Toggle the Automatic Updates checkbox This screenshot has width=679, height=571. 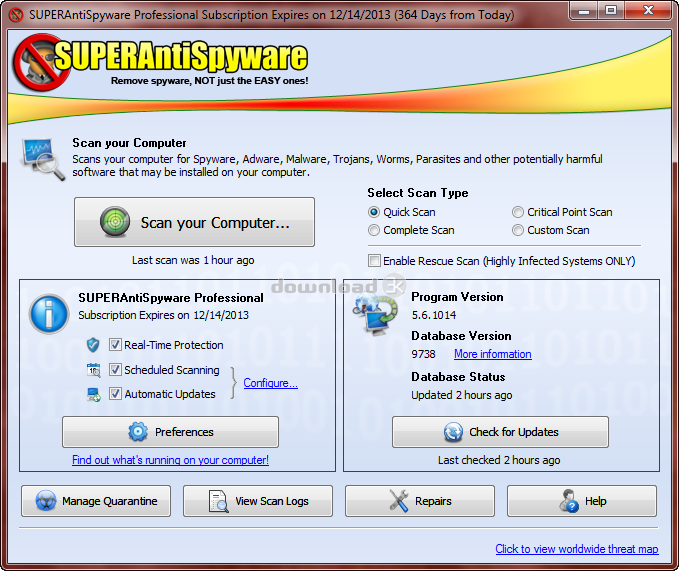coord(115,394)
